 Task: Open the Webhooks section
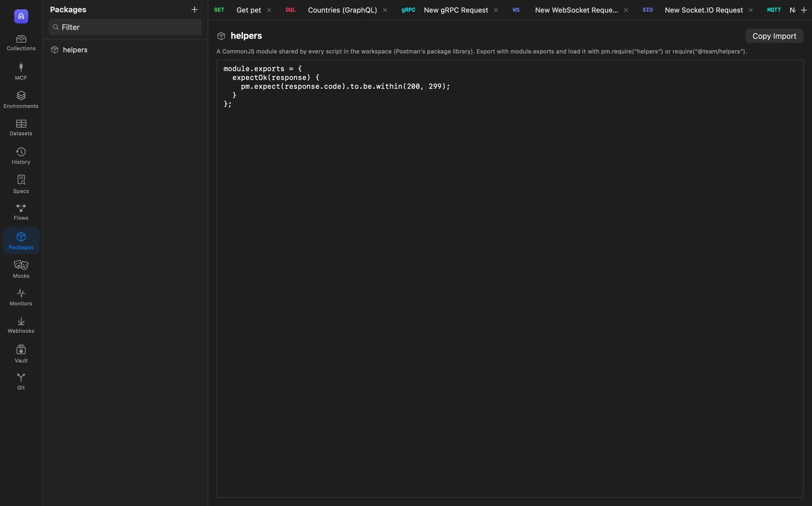(x=21, y=325)
